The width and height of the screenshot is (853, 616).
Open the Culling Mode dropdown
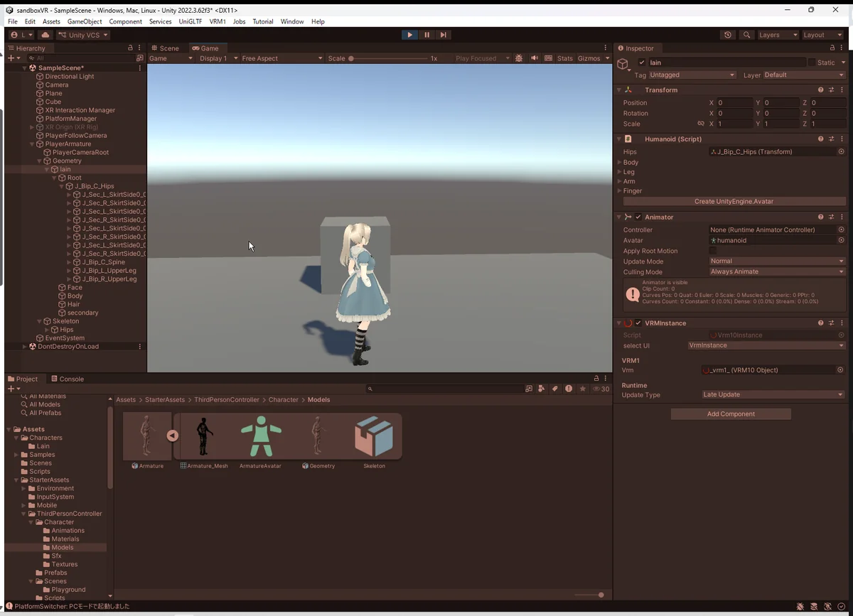click(x=776, y=271)
